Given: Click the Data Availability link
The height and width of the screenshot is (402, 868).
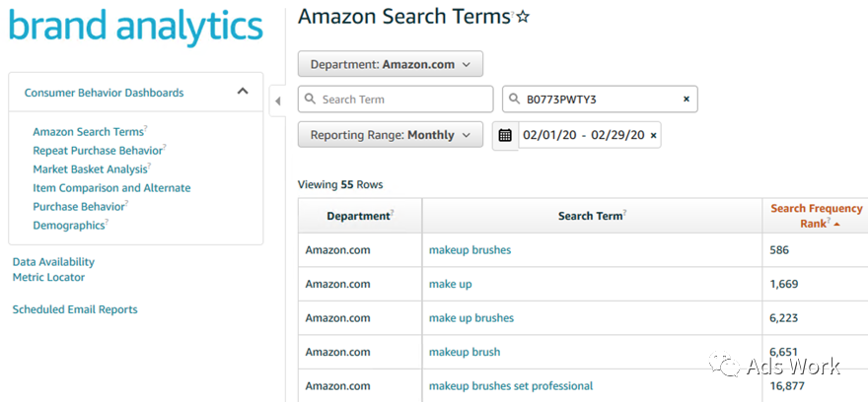Looking at the screenshot, I should point(53,262).
